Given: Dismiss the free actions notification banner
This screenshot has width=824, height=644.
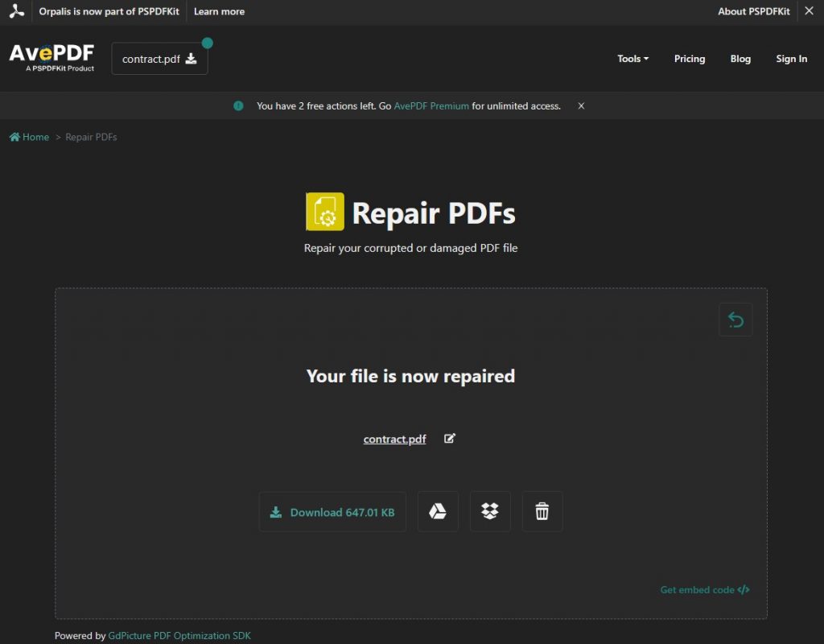Looking at the screenshot, I should (x=580, y=105).
